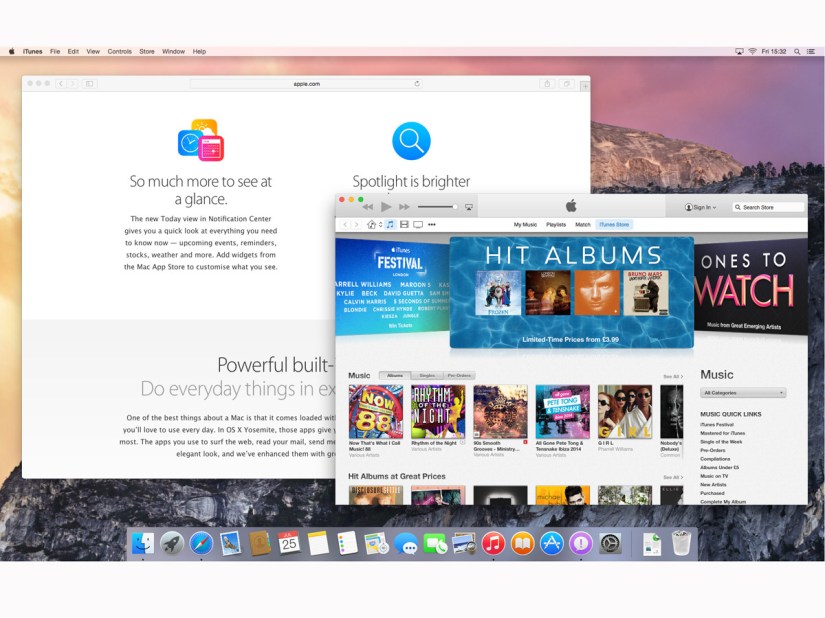Viewport: 825px width, 618px height.
Task: Click Safari's reload page icon
Action: click(x=417, y=84)
